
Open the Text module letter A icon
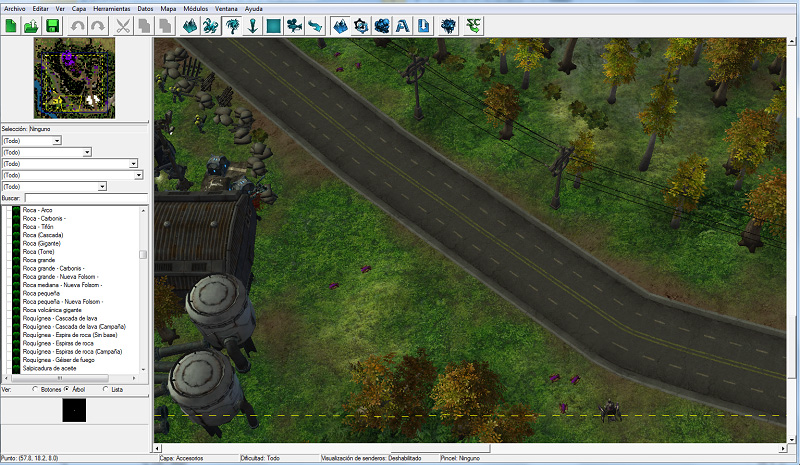(x=403, y=26)
